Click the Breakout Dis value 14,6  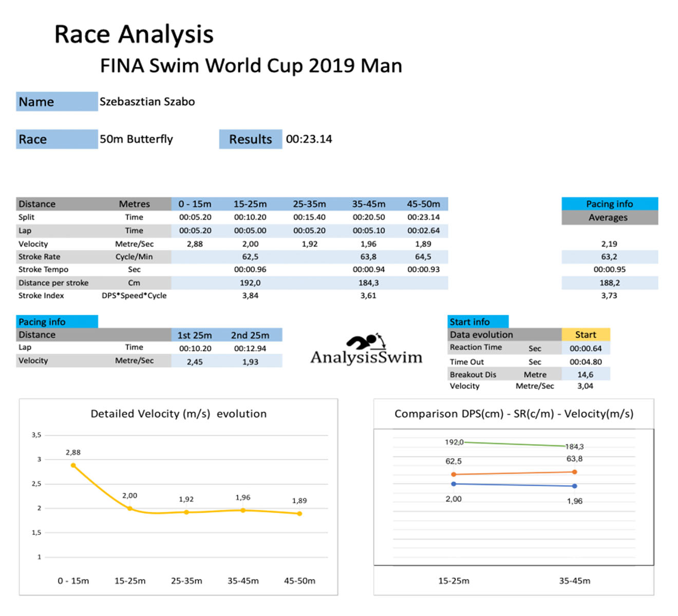(586, 375)
